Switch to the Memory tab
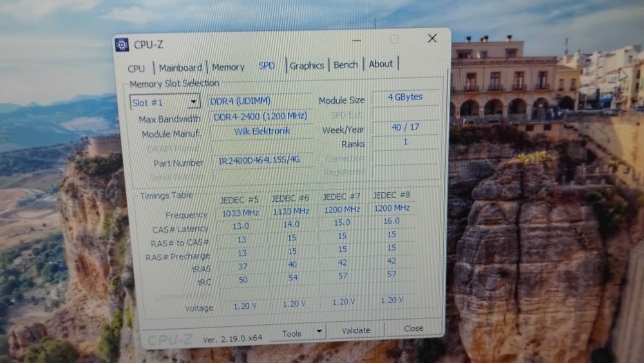 tap(228, 67)
